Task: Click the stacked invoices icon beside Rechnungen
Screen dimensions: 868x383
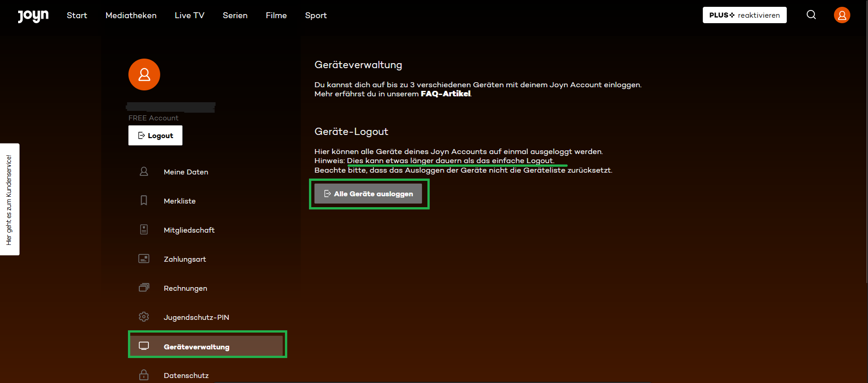Action: coord(144,288)
